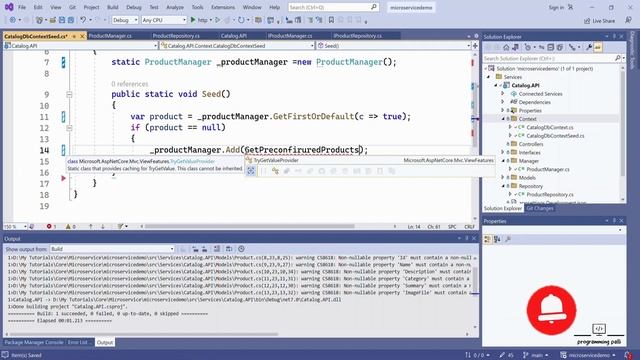
Task: Click Sign in link at top right
Action: [556, 7]
